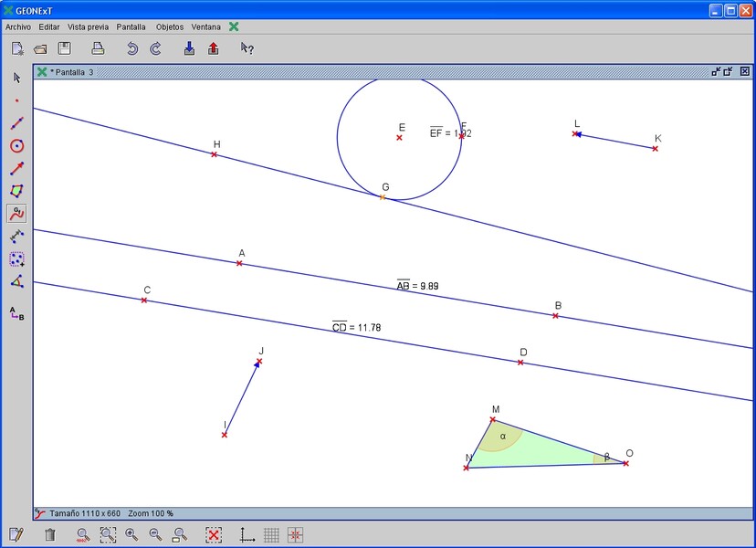Expand the Ventana menu
The width and height of the screenshot is (756, 548).
205,26
